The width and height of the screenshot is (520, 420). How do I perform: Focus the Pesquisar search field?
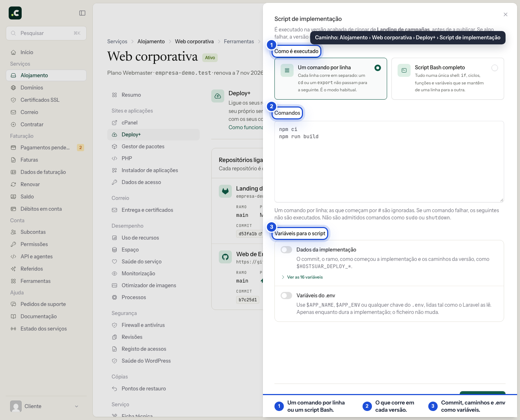(46, 33)
